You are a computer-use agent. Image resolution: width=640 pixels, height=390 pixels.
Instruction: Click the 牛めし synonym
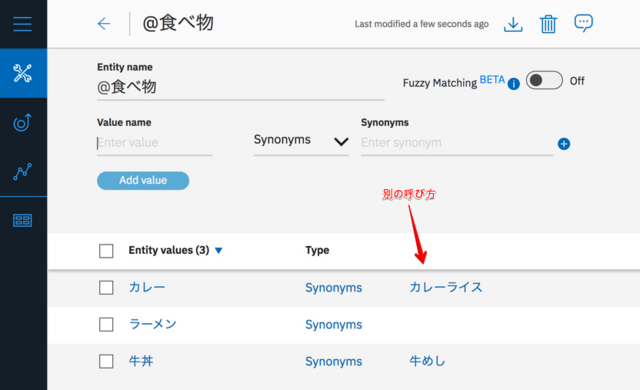click(x=427, y=361)
